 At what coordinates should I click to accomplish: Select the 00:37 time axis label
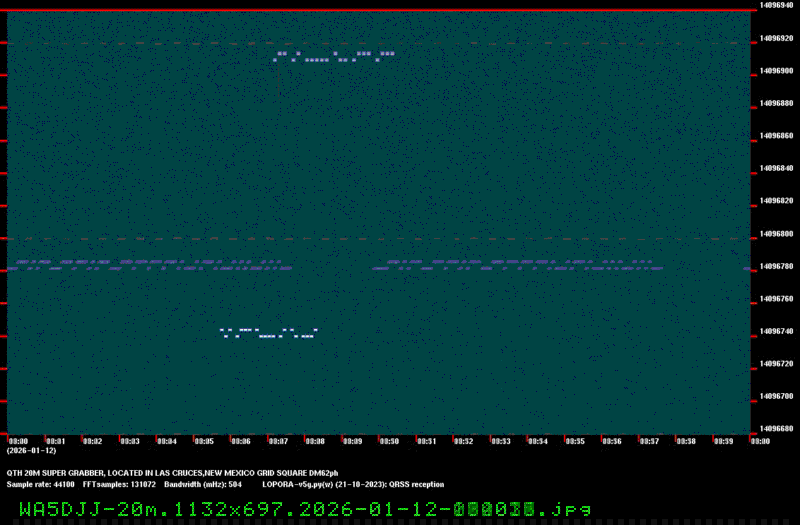point(649,441)
